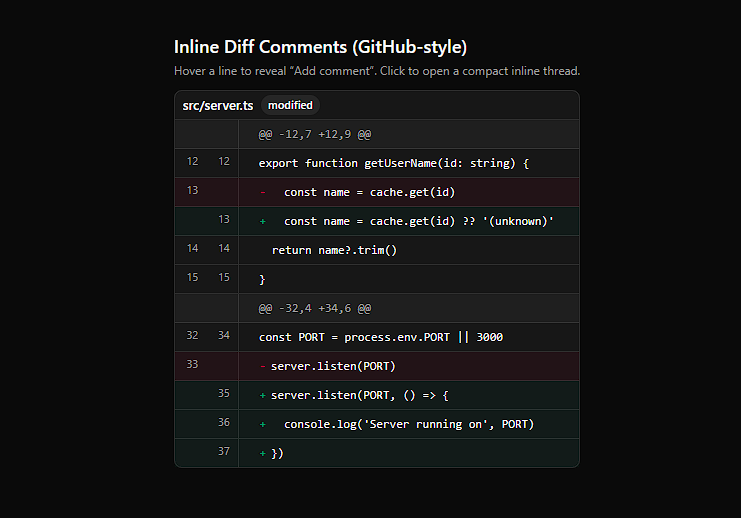The width and height of the screenshot is (741, 518).
Task: Click old line number 13 in gutter
Action: pyautogui.click(x=192, y=190)
